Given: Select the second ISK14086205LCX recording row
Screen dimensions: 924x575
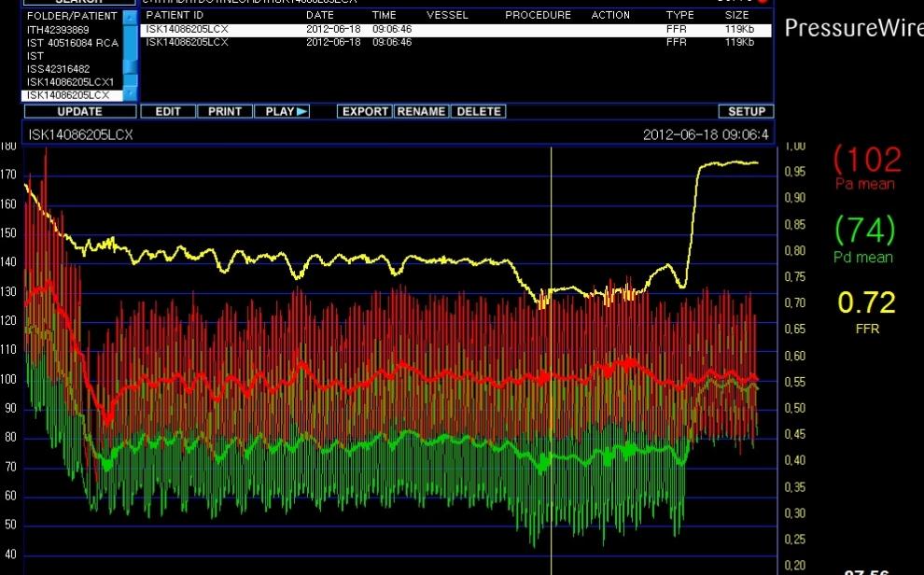Looking at the screenshot, I should click(x=455, y=42).
